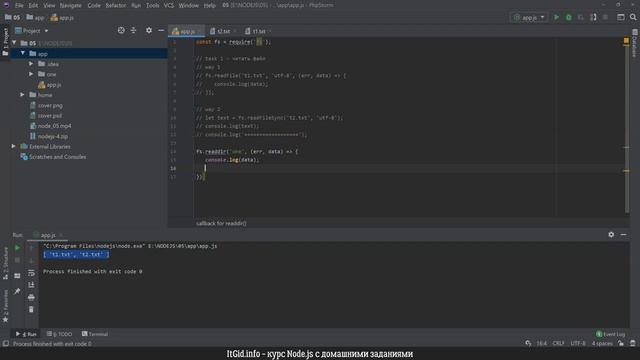Start debugging with the bug icon
Screen dimensions: 640x360
(x=569, y=18)
